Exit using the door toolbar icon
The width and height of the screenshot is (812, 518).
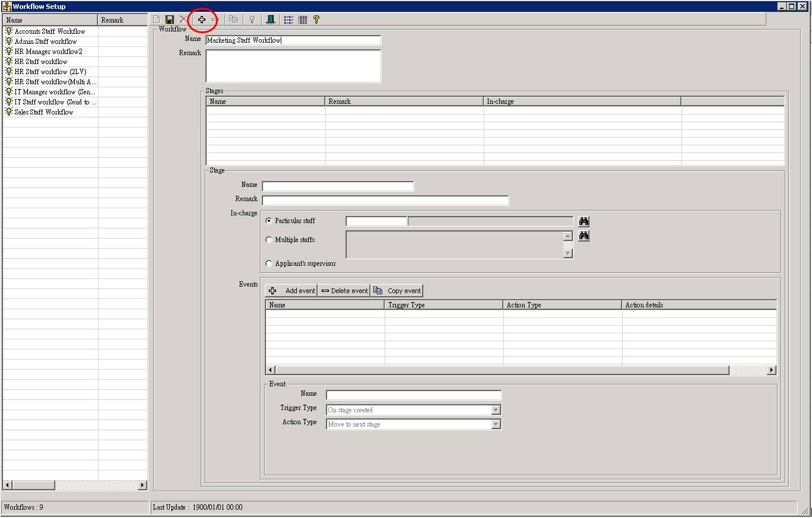pyautogui.click(x=271, y=20)
